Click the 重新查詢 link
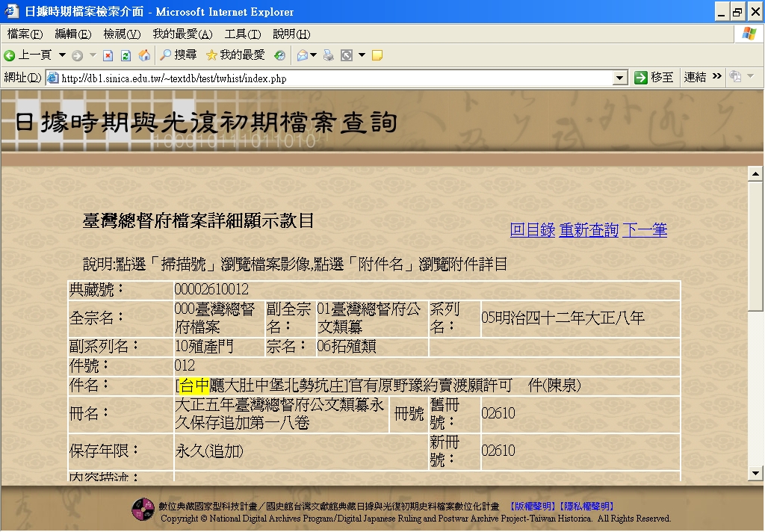Screen dimensions: 765x532 tap(589, 230)
